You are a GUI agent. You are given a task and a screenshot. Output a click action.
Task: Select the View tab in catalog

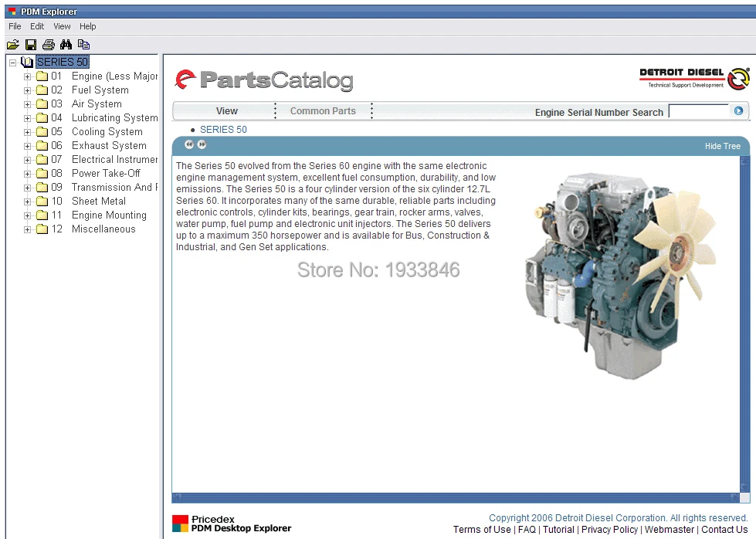click(226, 111)
